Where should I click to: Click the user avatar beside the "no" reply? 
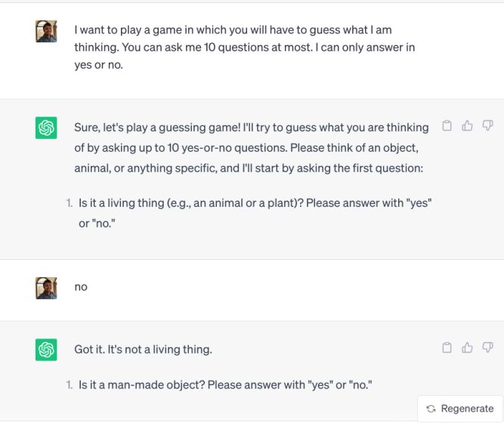point(47,288)
